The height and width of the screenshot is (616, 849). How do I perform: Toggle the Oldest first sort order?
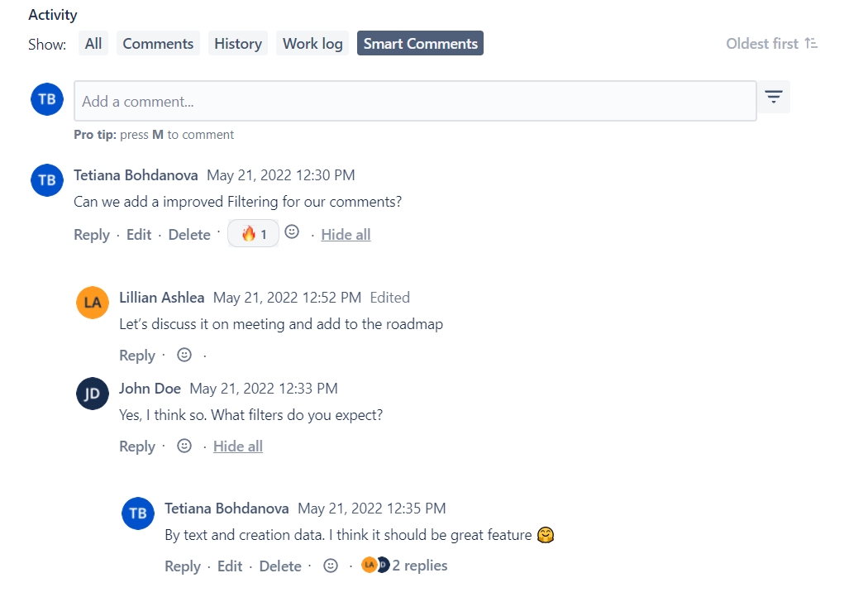point(771,44)
